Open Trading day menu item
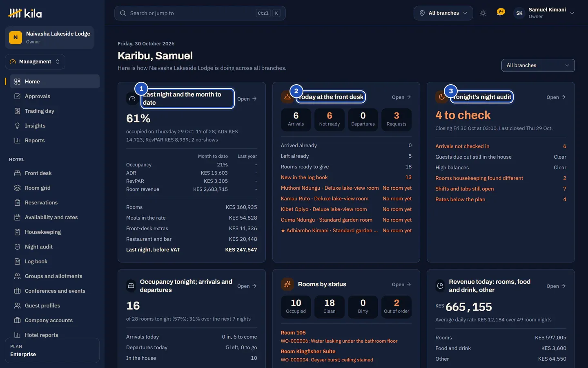The height and width of the screenshot is (368, 588). coord(55,111)
